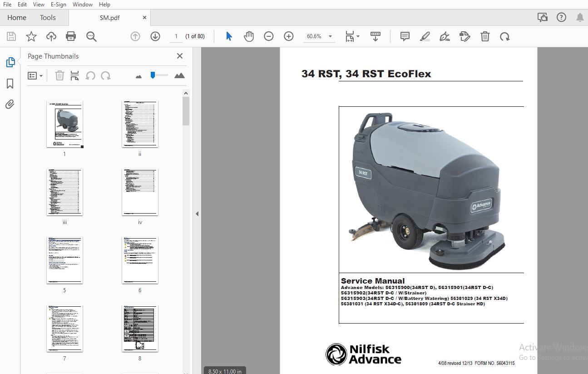Select the Highlight text tool

pyautogui.click(x=425, y=36)
